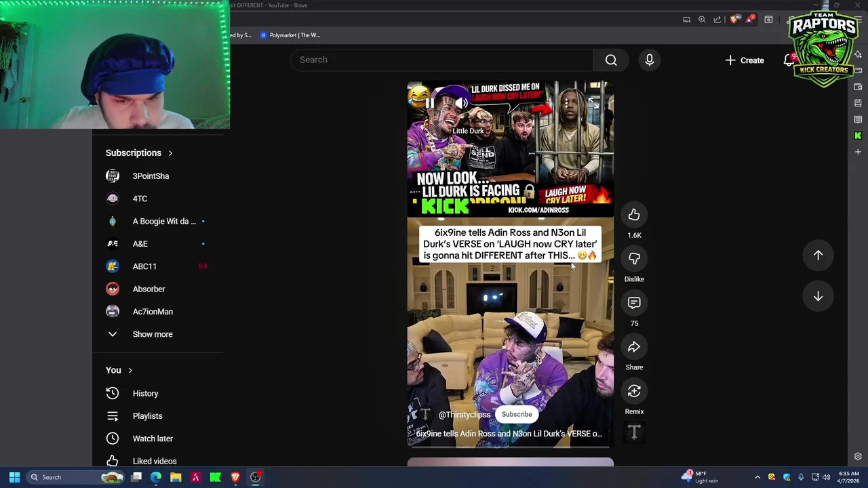This screenshot has width=868, height=488.
Task: Expand Short to fullscreen
Action: [x=593, y=103]
